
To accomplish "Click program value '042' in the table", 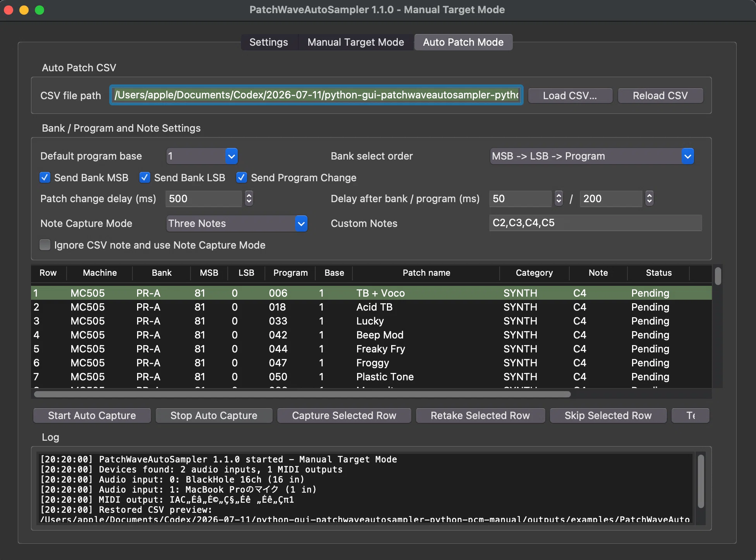I will pos(278,335).
